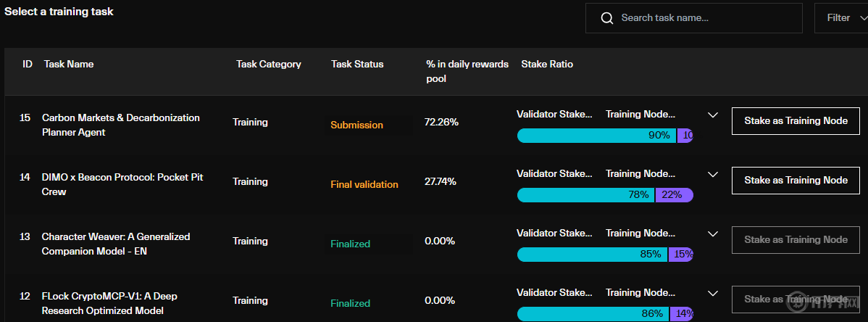Click the 90% validator stake bar
Image resolution: width=868 pixels, height=322 pixels.
coord(596,136)
